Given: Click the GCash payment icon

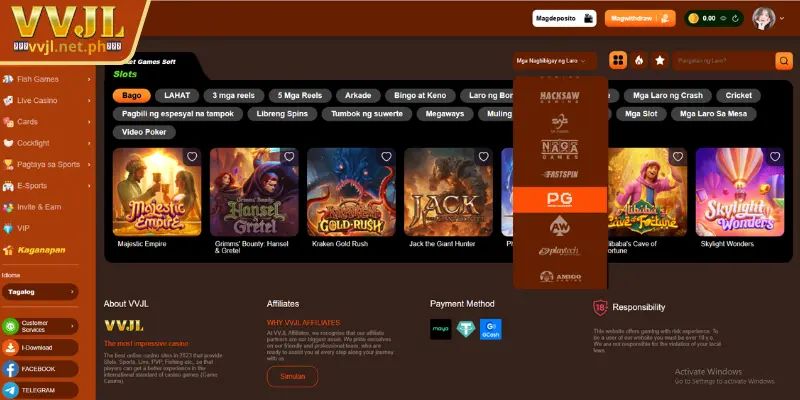Looking at the screenshot, I should [491, 329].
